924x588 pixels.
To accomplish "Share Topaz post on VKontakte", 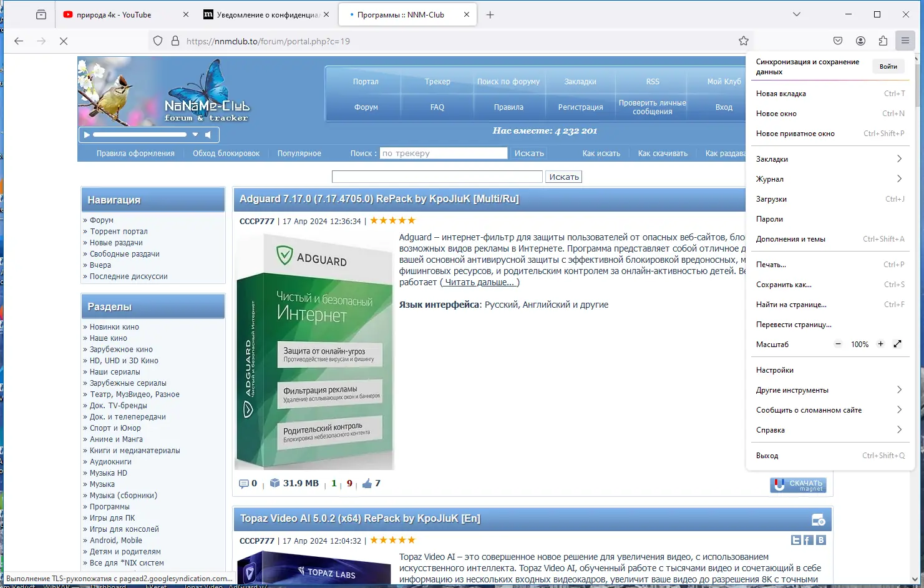I will point(821,540).
